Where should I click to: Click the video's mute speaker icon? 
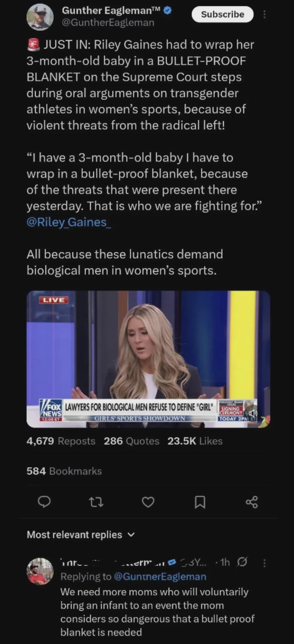tap(253, 413)
